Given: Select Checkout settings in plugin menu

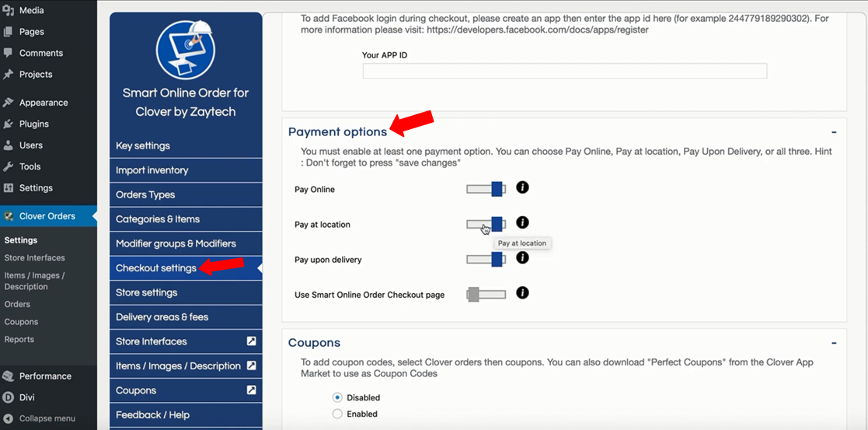Looking at the screenshot, I should pyautogui.click(x=186, y=267).
